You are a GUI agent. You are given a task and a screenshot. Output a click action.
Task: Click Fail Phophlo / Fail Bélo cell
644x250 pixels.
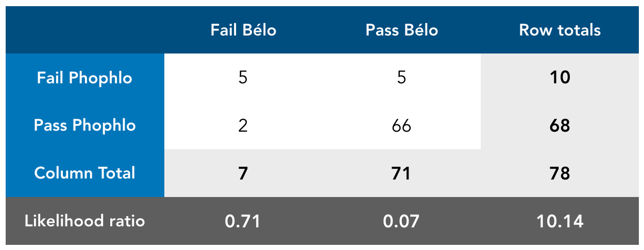[x=243, y=78]
